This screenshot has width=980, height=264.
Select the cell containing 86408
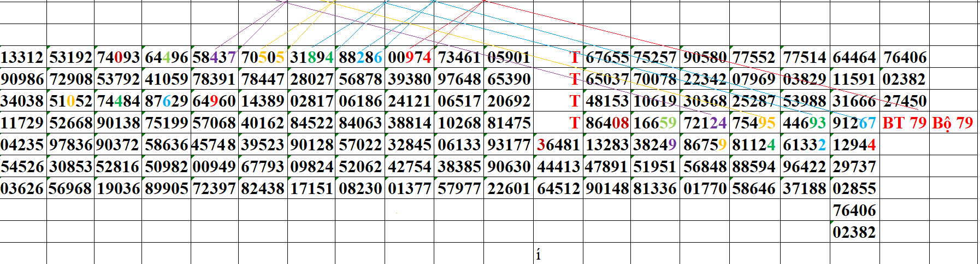[x=607, y=123]
